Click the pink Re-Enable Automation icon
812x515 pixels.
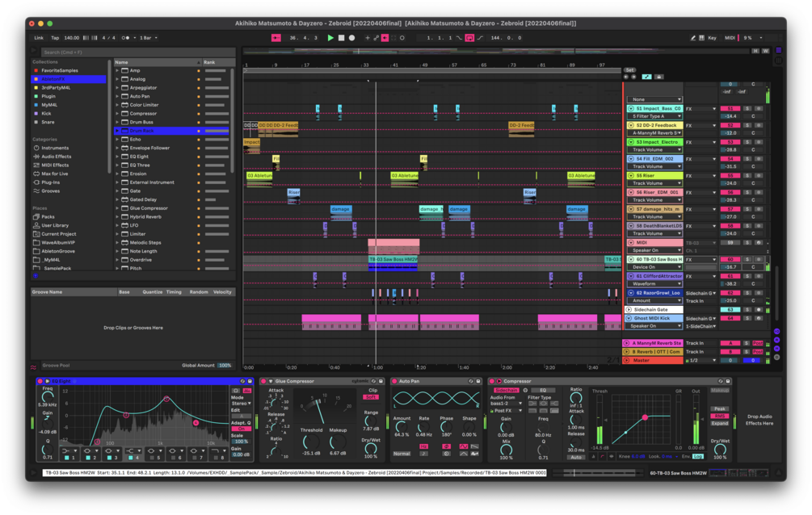(385, 38)
